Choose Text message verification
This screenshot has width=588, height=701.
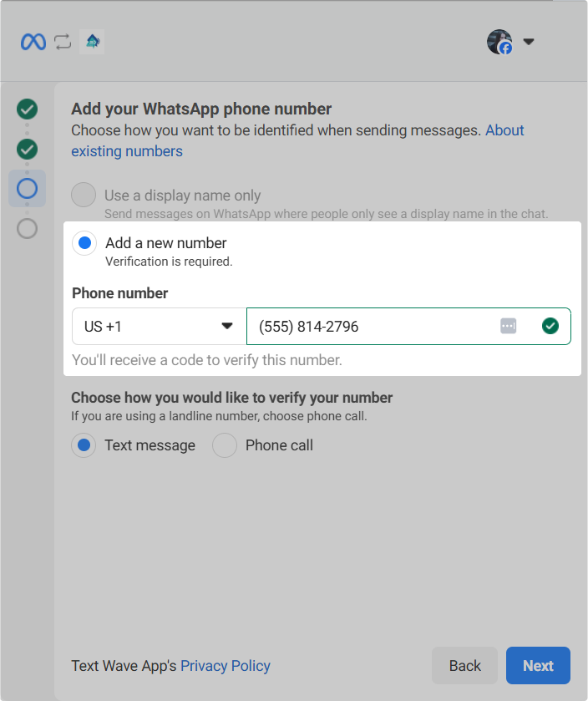[x=84, y=445]
